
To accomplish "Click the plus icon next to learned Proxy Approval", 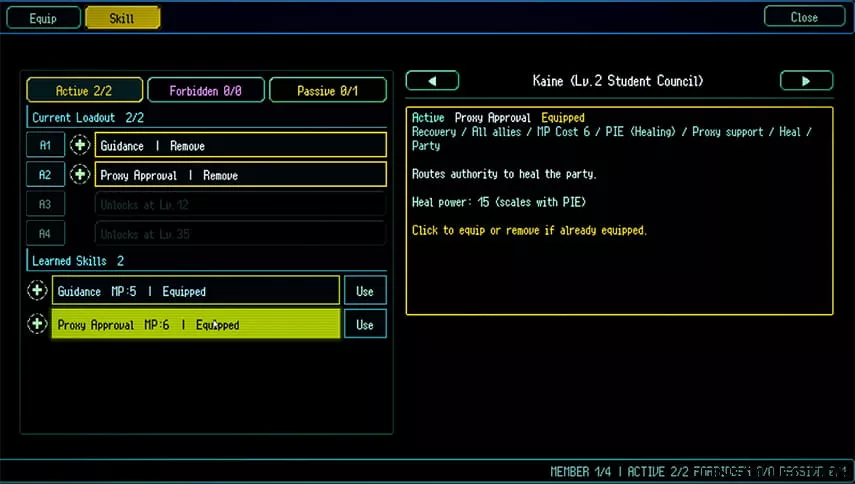I will click(37, 324).
